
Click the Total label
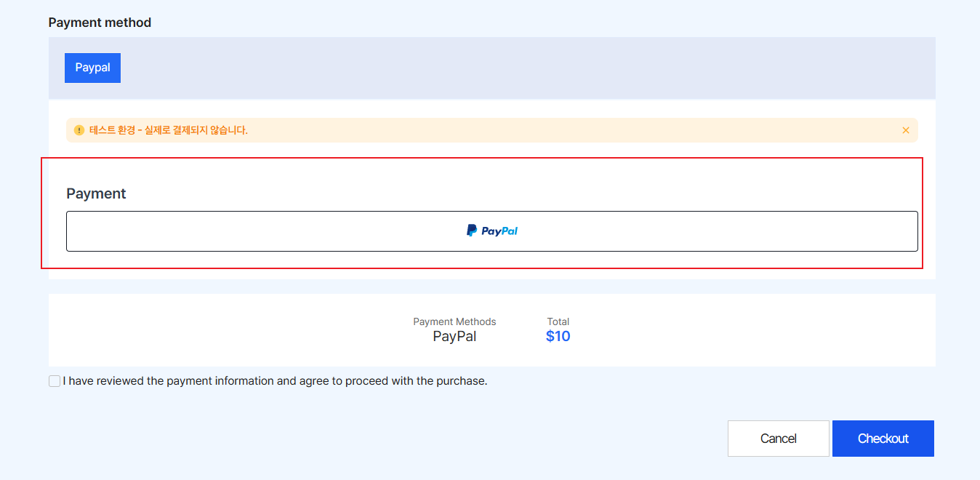click(x=558, y=321)
